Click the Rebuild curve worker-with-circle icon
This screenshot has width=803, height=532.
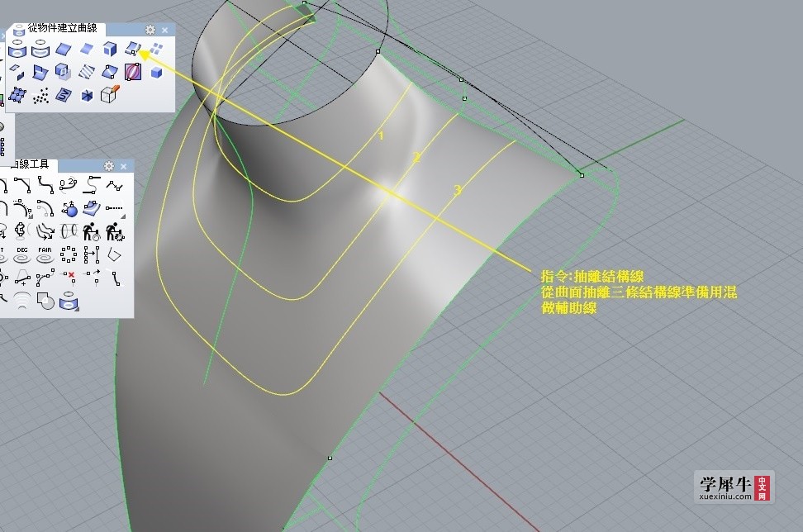click(92, 231)
